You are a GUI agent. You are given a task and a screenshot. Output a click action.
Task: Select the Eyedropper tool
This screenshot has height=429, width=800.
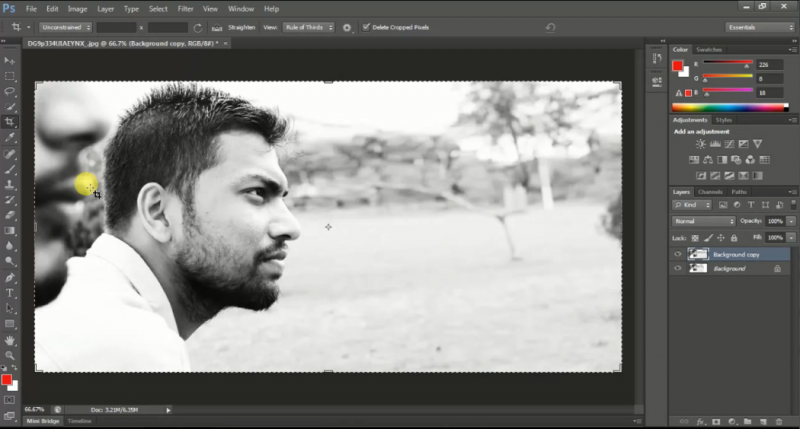pyautogui.click(x=10, y=138)
